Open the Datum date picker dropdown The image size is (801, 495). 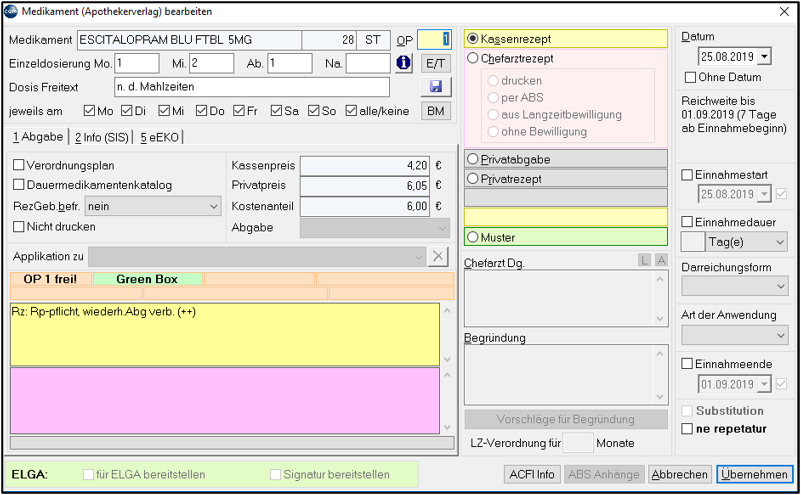(764, 56)
